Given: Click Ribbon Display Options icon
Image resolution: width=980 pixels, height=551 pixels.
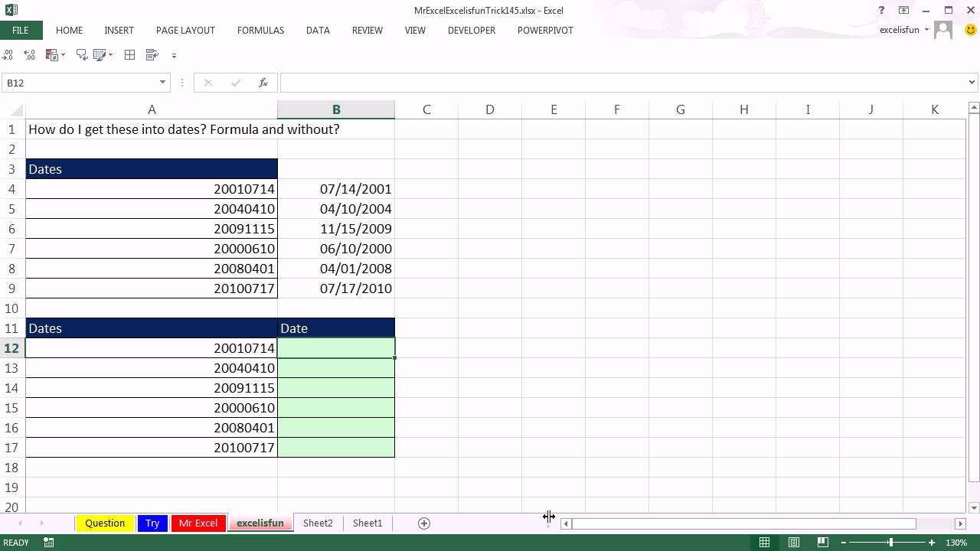Looking at the screenshot, I should tap(904, 10).
